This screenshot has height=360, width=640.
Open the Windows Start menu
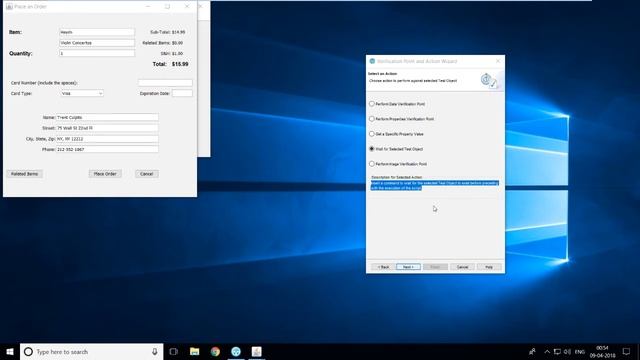[10, 351]
